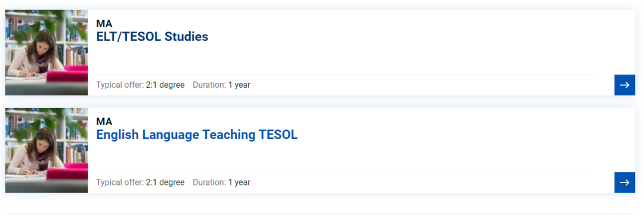Click the Typical offer label in ELT/TESOL Studies card

pos(120,85)
